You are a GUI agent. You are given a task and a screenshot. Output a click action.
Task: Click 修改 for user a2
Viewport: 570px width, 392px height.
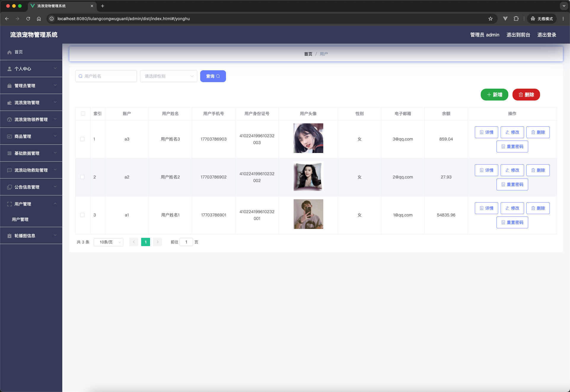(x=512, y=170)
